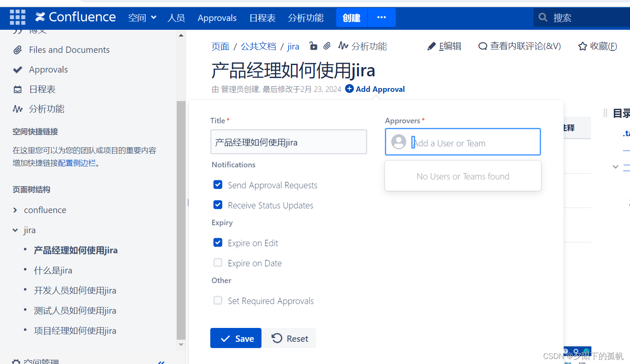
Task: Click the search magnifier icon
Action: (543, 18)
